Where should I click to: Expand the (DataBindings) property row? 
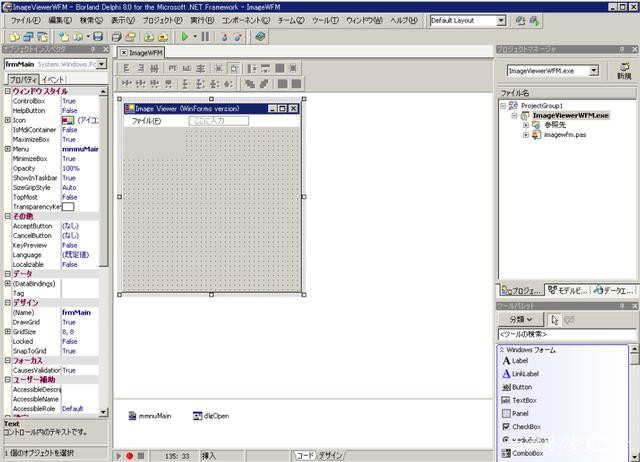click(7, 283)
